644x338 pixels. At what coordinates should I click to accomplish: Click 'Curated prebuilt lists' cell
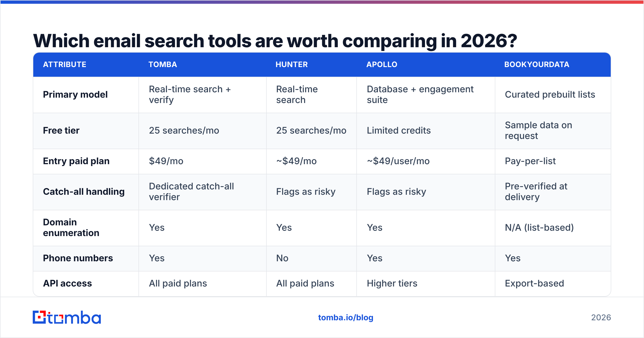[x=553, y=95]
